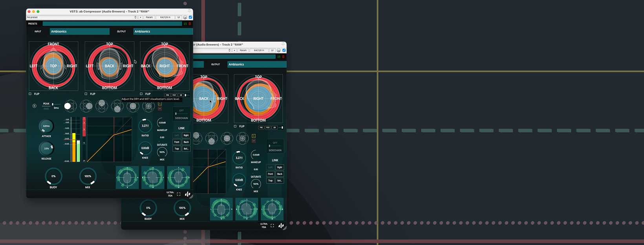Toggle FLIP checkbox under the RIGHT side view, front window
This screenshot has height=245, width=644.
pyautogui.click(x=141, y=94)
